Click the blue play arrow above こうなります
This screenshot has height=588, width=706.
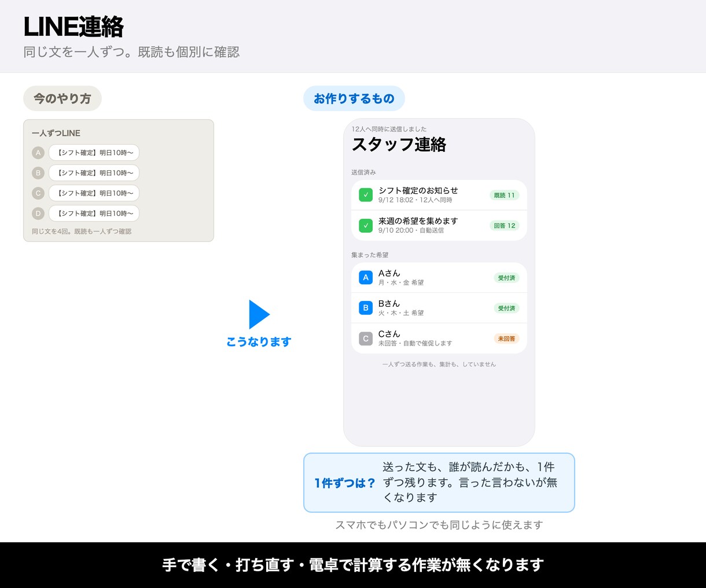click(x=259, y=315)
